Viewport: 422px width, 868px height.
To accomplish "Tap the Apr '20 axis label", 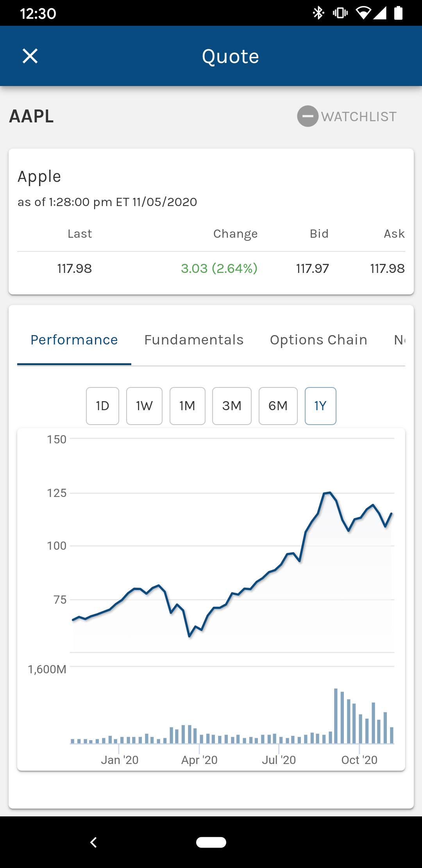I will (x=199, y=760).
